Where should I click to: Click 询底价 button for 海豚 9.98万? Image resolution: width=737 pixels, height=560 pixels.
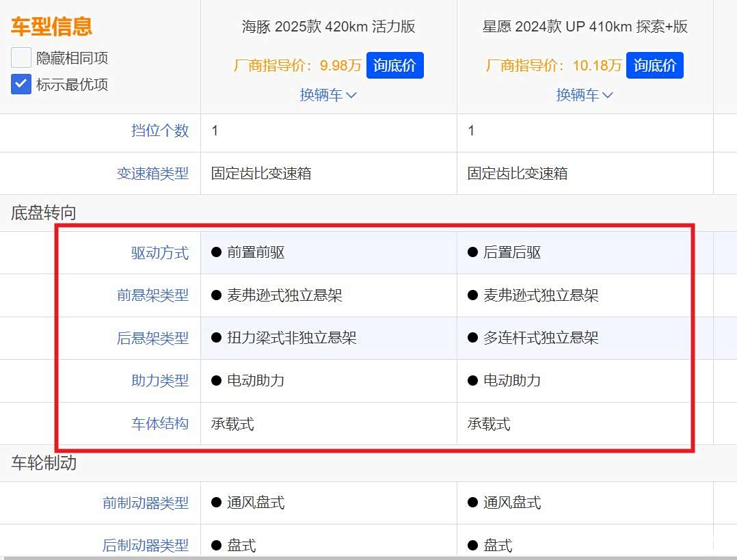click(394, 66)
